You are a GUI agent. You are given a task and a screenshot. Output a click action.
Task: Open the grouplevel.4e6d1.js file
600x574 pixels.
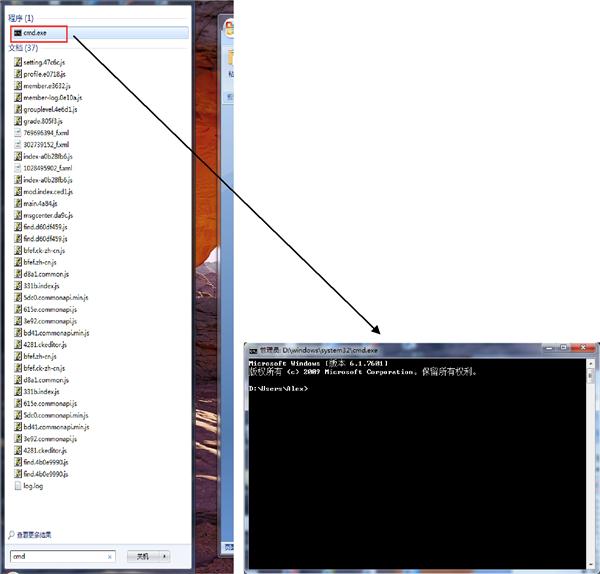[x=46, y=109]
